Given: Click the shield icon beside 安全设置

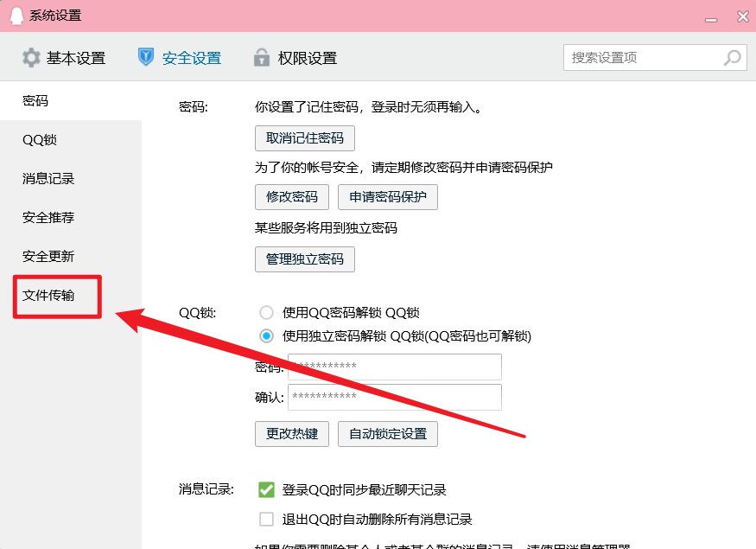Looking at the screenshot, I should click(146, 57).
